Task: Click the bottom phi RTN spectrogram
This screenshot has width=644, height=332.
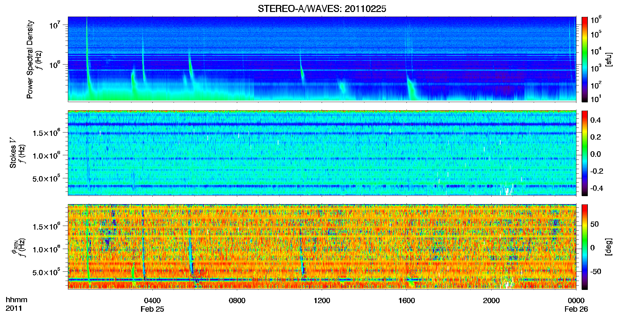Action: [x=322, y=247]
